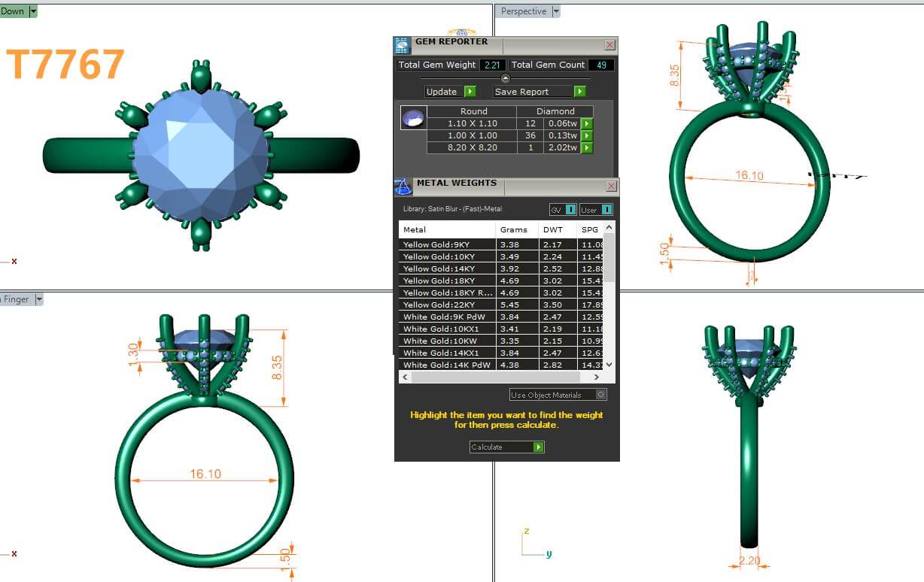Collapse the Gem Reporter section with the round arrow
The image size is (924, 582).
point(505,78)
